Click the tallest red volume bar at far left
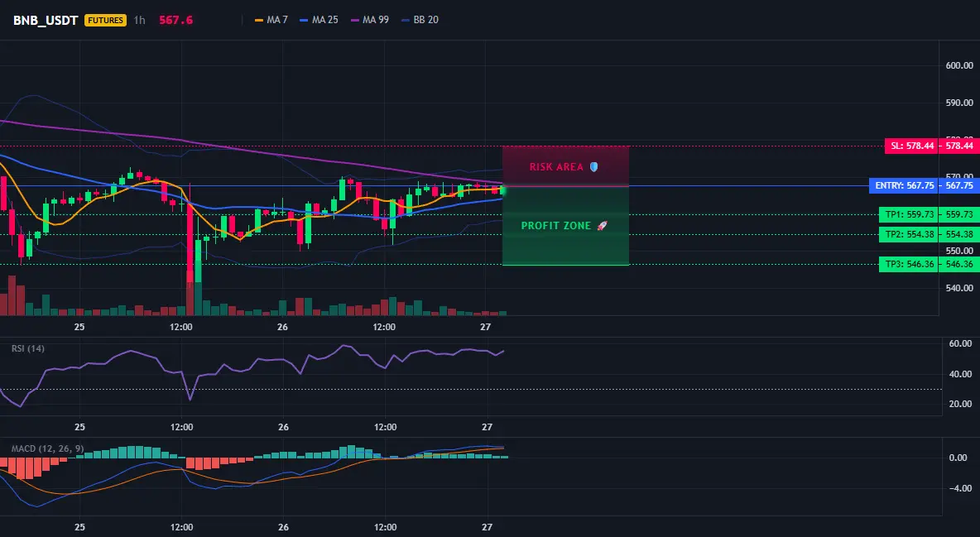Screen dimensions: 980x537 tap(12, 295)
